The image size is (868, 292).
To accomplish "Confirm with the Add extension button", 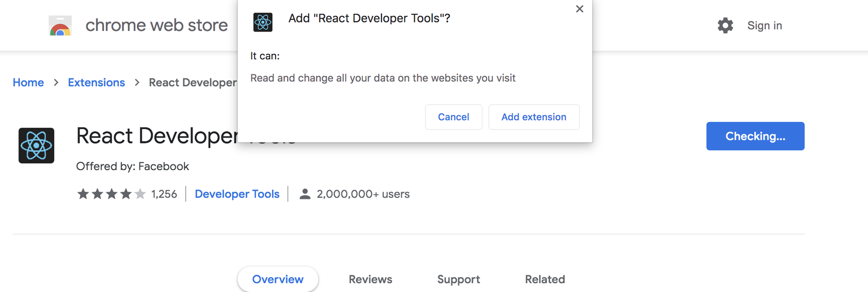I will (533, 117).
